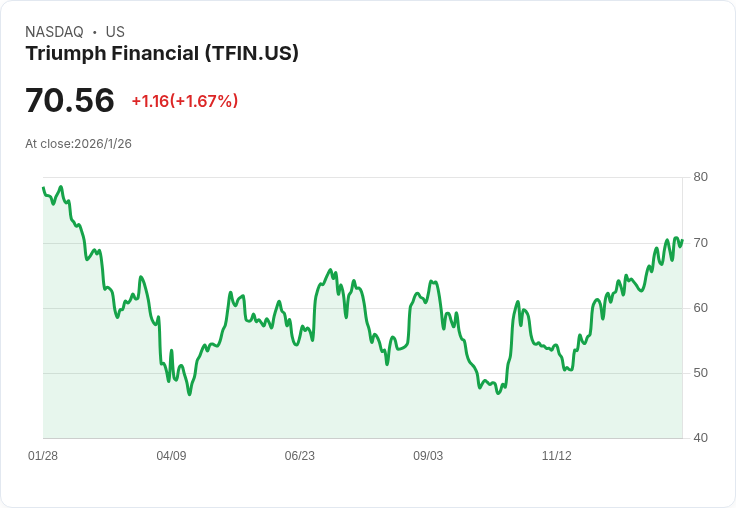Click the At close:2026/1/26 date text
The image size is (736, 508).
tap(78, 143)
